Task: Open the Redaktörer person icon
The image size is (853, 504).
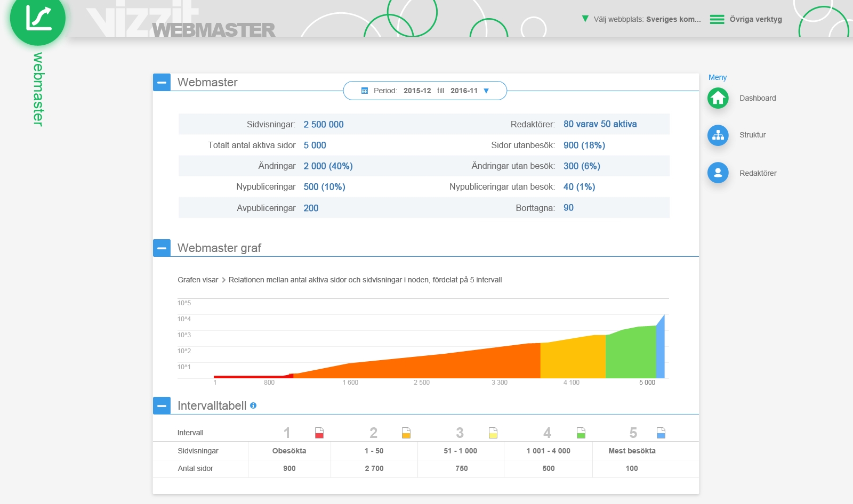Action: 718,173
